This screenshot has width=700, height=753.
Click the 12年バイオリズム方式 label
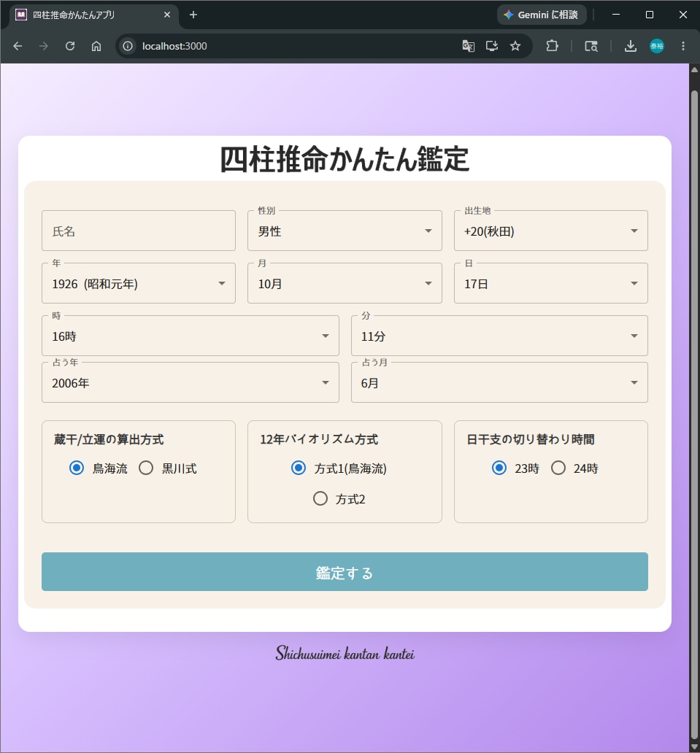(x=319, y=439)
